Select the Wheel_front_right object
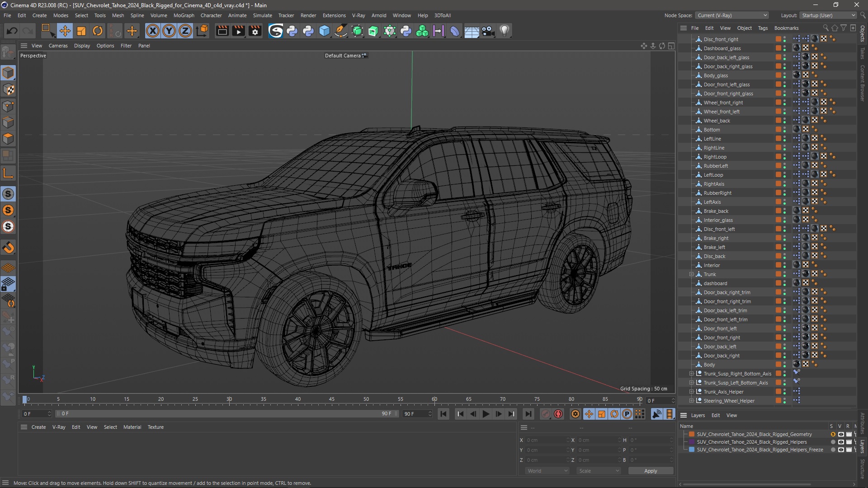868x488 pixels. click(x=723, y=103)
